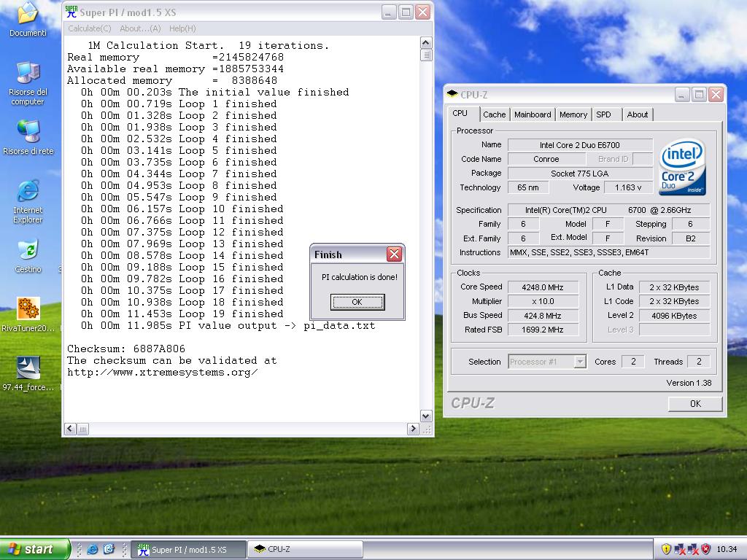Viewport: 747px width, 560px height.
Task: Click the Intel Core 2 Duo logo
Action: pyautogui.click(x=682, y=167)
